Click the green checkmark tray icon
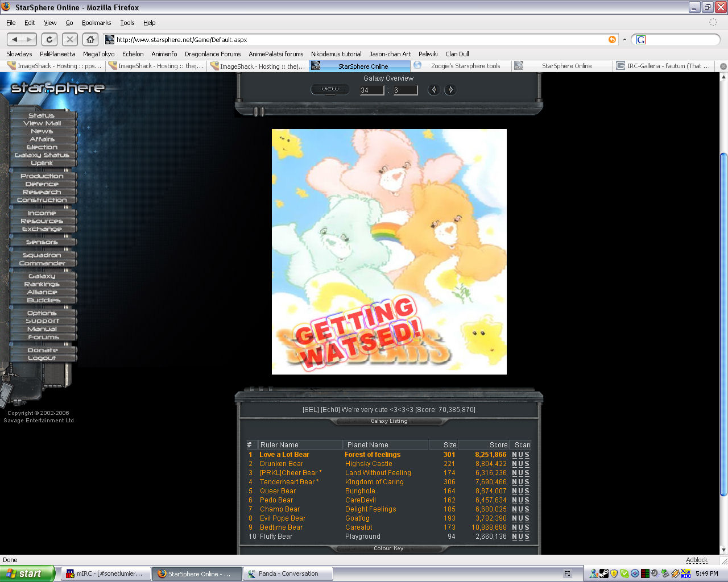728x582 pixels. tap(624, 573)
